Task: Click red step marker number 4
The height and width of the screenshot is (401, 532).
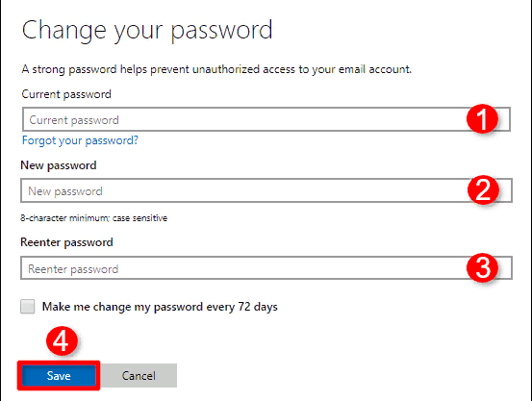Action: (x=62, y=341)
